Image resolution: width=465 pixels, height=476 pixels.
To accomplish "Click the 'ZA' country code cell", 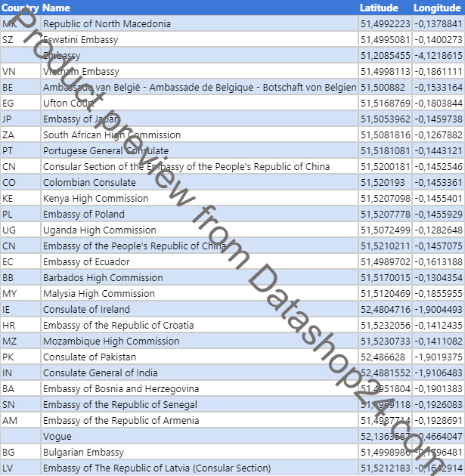I will point(20,134).
